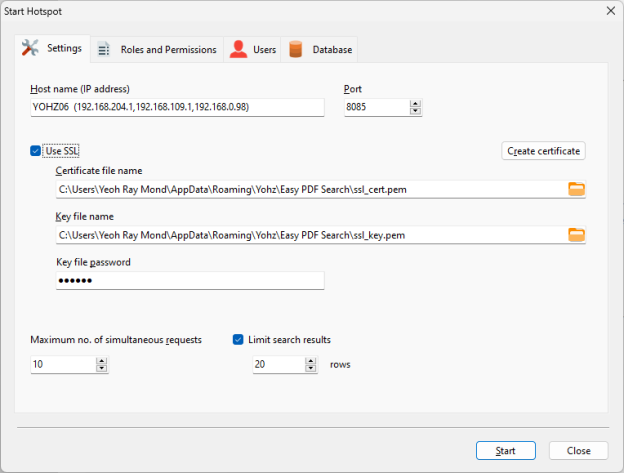
Task: Toggle the Limit search results checkbox
Action: pyautogui.click(x=238, y=339)
